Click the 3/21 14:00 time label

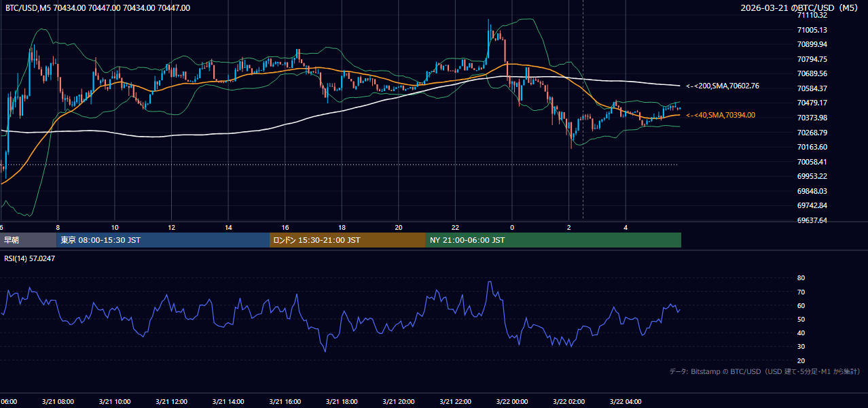click(x=228, y=402)
